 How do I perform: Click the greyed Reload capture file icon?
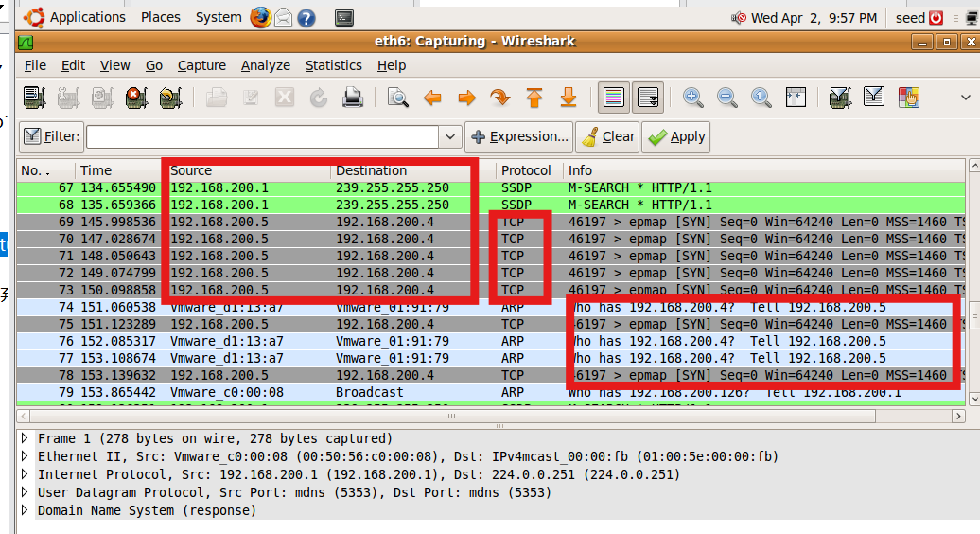(x=318, y=98)
